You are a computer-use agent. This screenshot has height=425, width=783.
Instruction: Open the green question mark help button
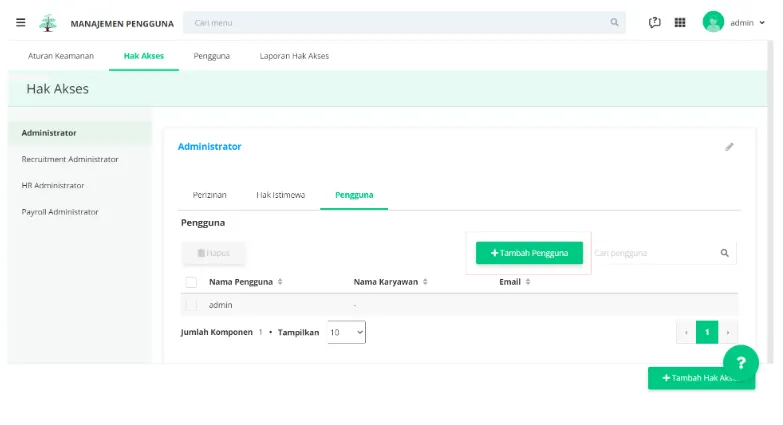(x=741, y=363)
